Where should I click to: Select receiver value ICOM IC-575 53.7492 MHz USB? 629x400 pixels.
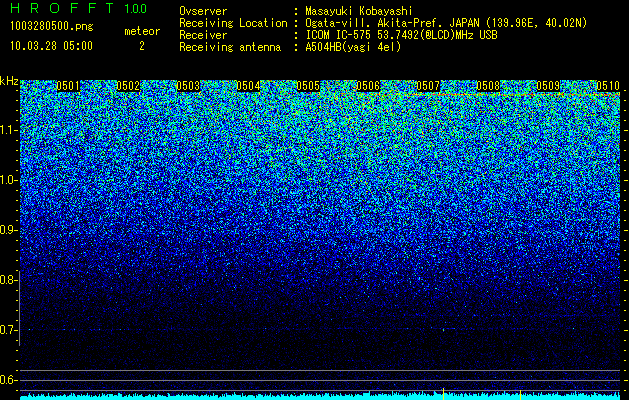pos(401,35)
